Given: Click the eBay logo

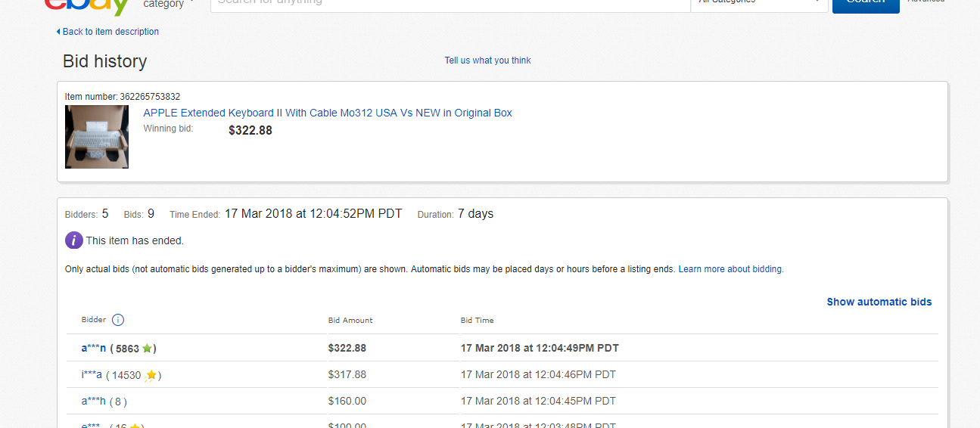Looking at the screenshot, I should (87, 5).
